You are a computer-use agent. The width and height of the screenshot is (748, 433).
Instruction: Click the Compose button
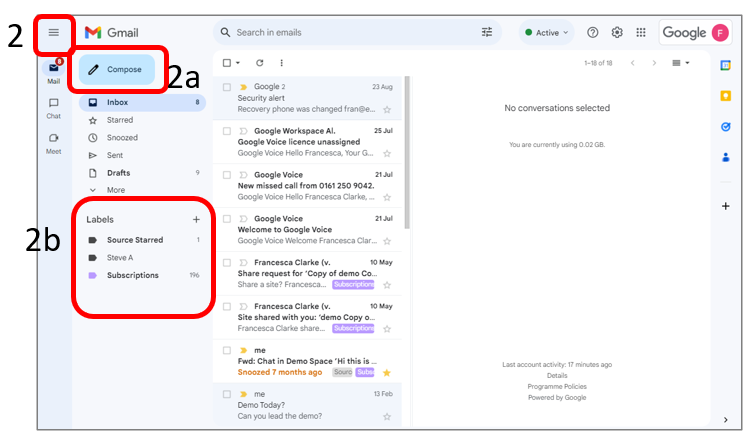point(117,69)
